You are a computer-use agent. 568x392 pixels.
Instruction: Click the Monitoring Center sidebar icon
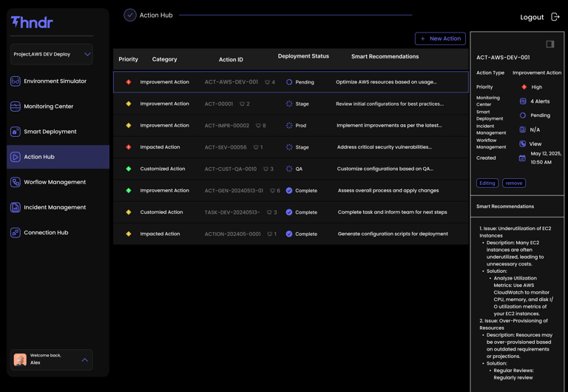[x=16, y=107]
